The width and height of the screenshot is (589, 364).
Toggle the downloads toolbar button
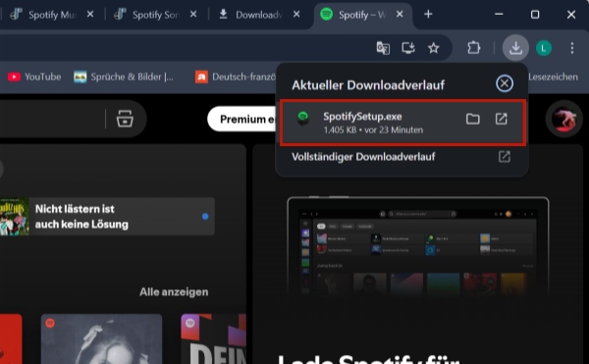[x=515, y=48]
